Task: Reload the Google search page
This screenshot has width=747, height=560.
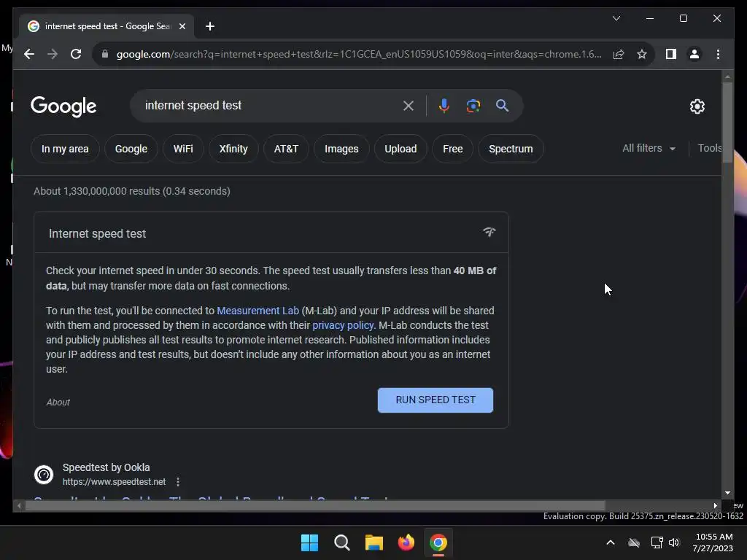Action: [x=76, y=54]
